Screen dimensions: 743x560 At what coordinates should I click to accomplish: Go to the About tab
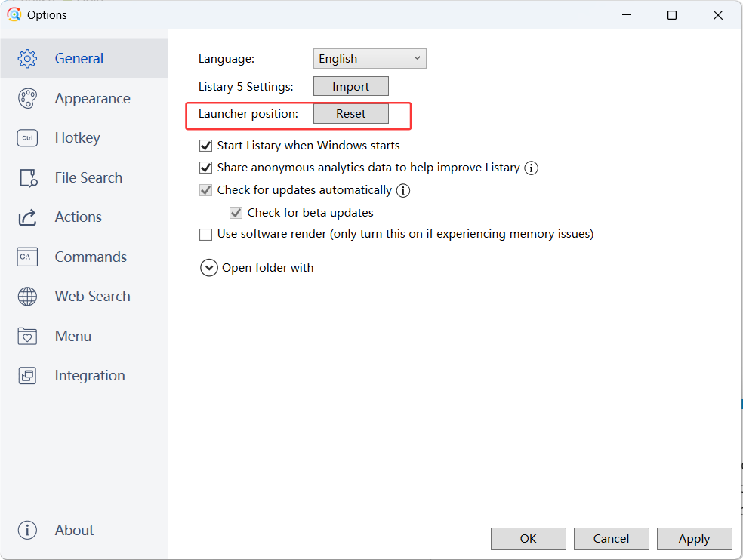click(x=74, y=531)
